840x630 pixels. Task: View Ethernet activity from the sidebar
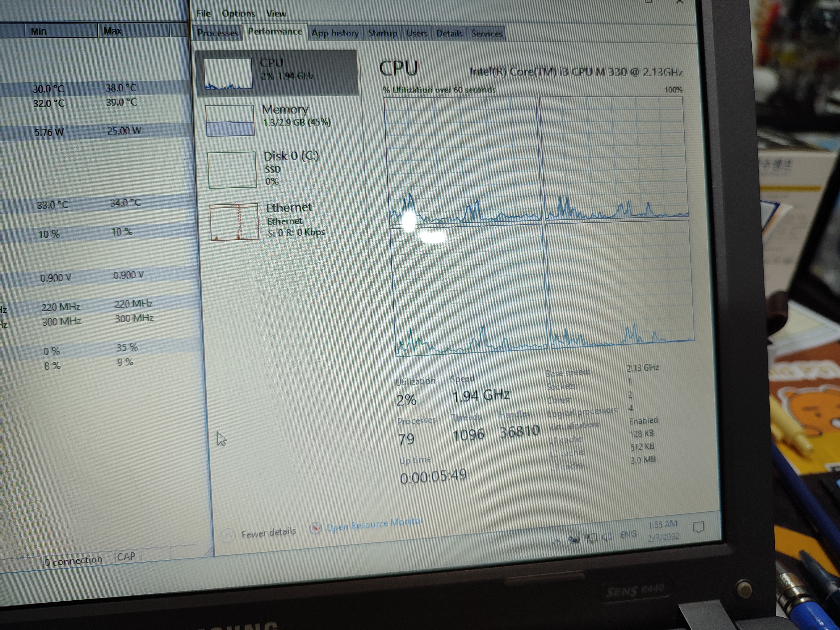[x=289, y=218]
